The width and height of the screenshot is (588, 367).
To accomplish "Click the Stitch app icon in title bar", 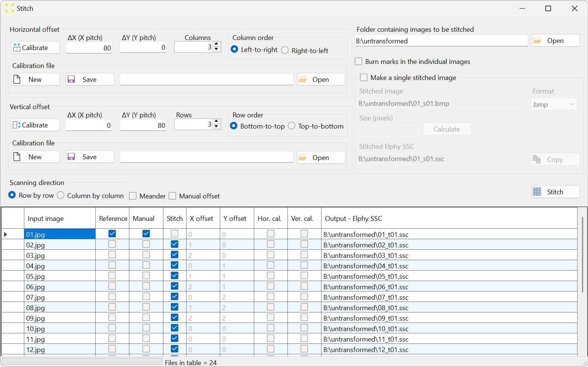I will pos(9,8).
